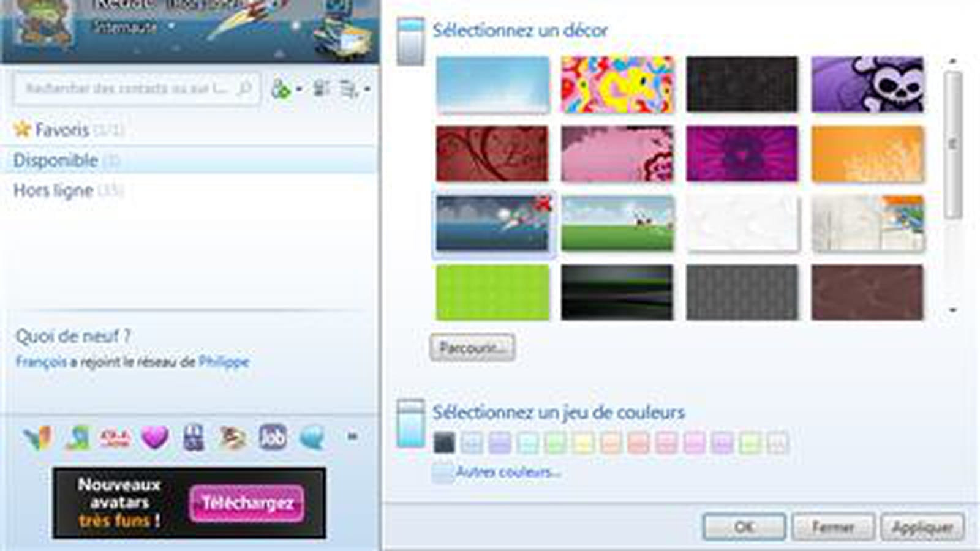Expand the Hors ligne group

click(69, 190)
